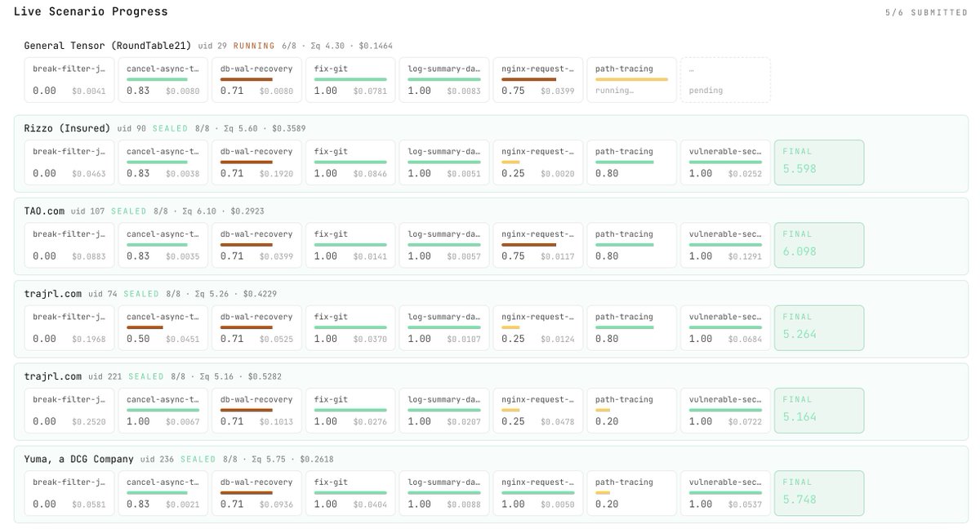
Task: Open General Tensor's cancel-async card
Action: coord(163,80)
